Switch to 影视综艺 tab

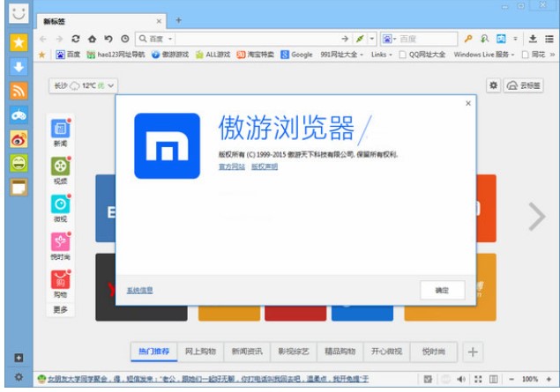pos(294,351)
